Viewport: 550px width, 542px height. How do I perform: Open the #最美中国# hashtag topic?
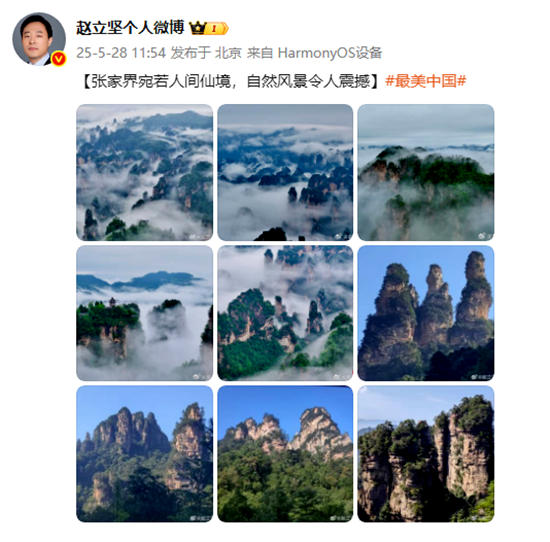pos(425,81)
